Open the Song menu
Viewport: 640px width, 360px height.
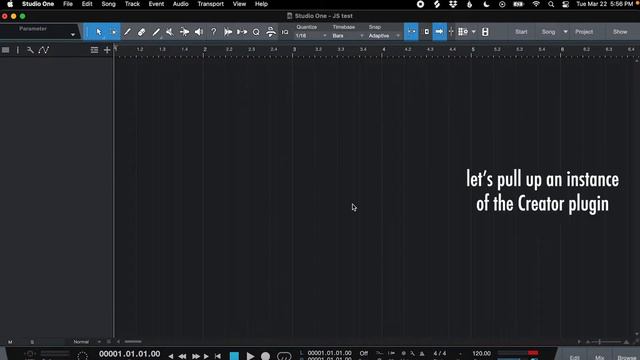[109, 4]
